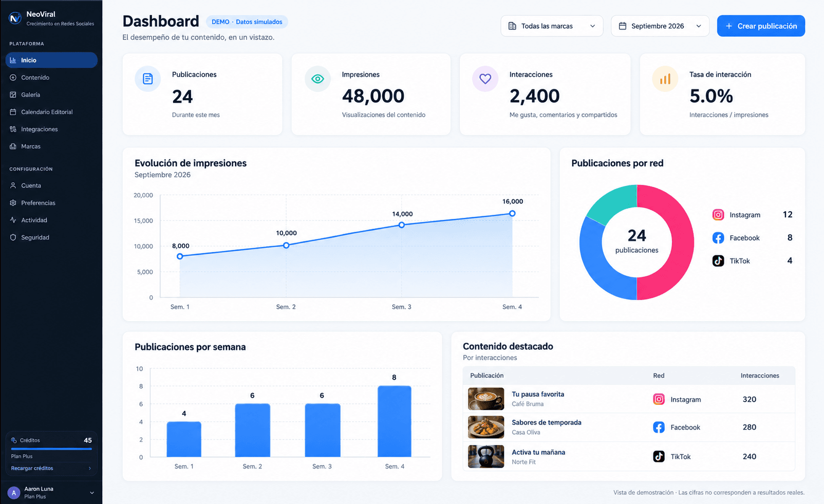Click the Recargar créditos link

(32, 469)
